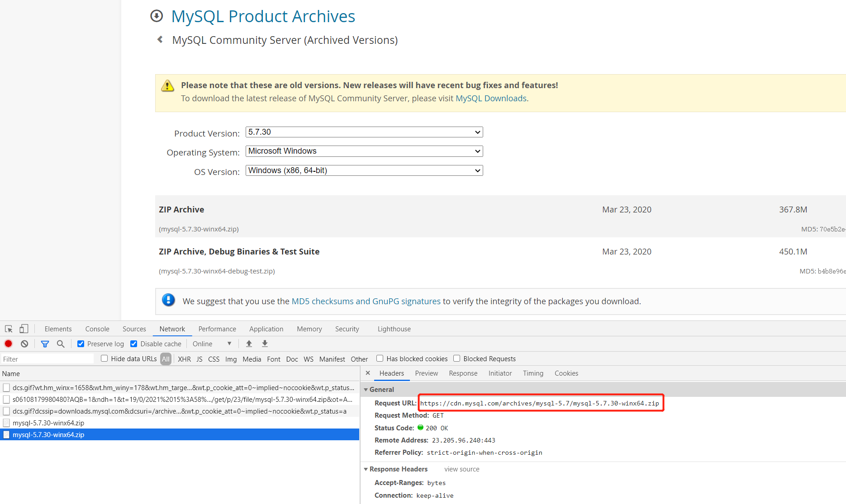
Task: Click the blue info exclamation icon
Action: coord(168,300)
